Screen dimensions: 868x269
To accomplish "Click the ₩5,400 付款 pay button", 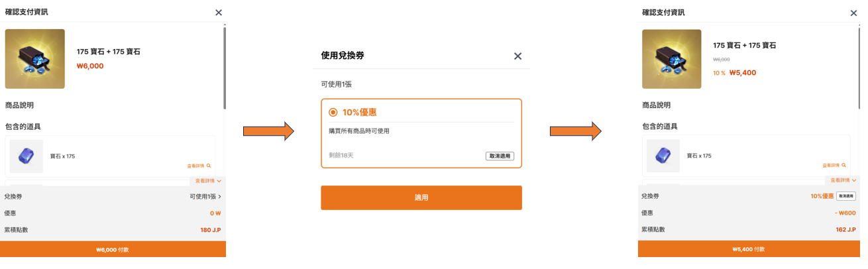I will [749, 250].
